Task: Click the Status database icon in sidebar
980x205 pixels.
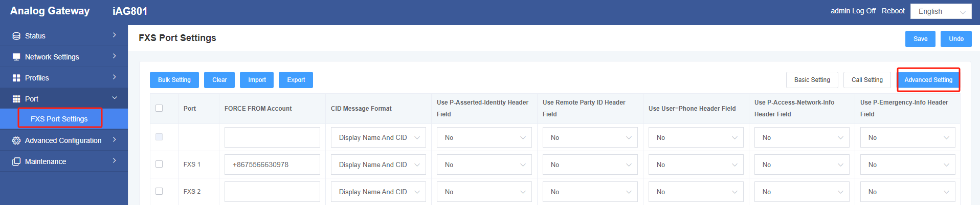Action: pyautogui.click(x=16, y=36)
